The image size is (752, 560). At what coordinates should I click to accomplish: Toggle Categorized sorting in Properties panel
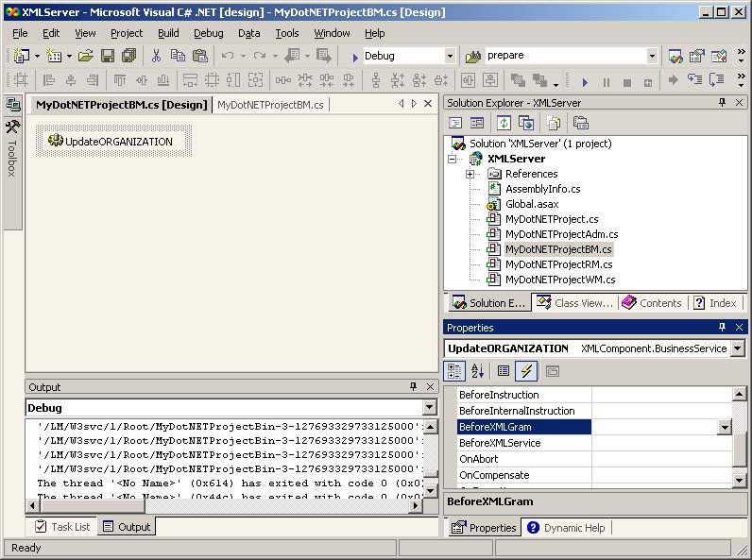pos(455,371)
